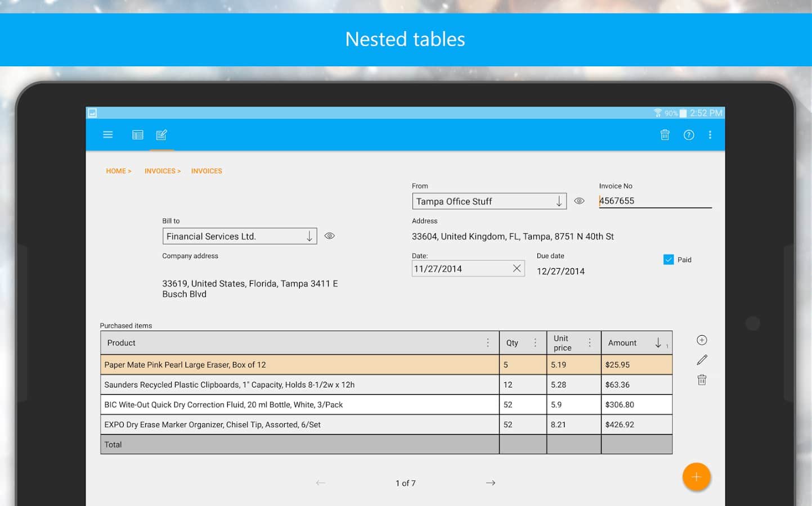
Task: Select the form edit view icon
Action: click(x=161, y=135)
